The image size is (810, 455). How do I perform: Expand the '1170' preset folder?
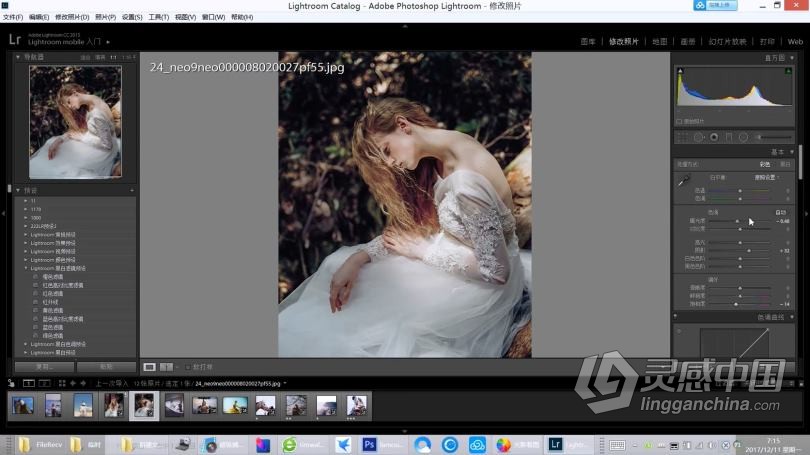(26, 209)
